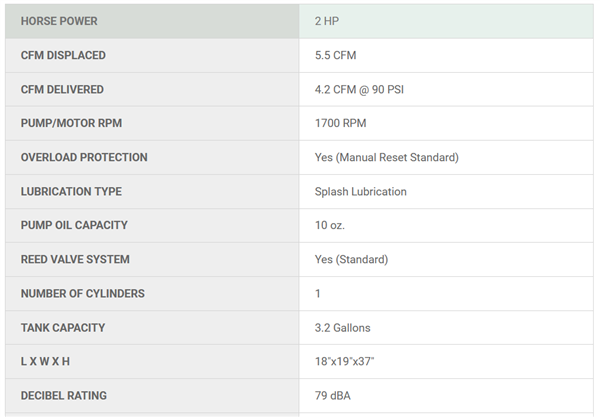Select the 10 oz. value
The height and width of the screenshot is (417, 600).
point(329,225)
